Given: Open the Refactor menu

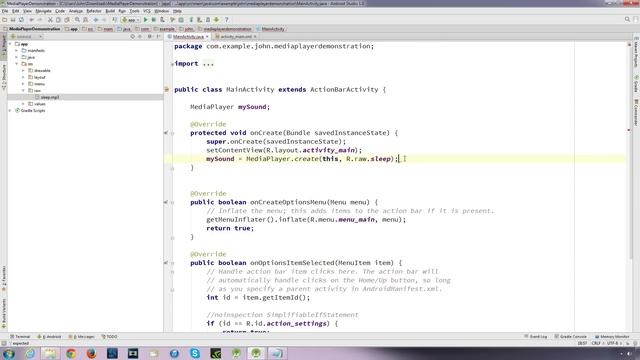Looking at the screenshot, I should click(94, 11).
